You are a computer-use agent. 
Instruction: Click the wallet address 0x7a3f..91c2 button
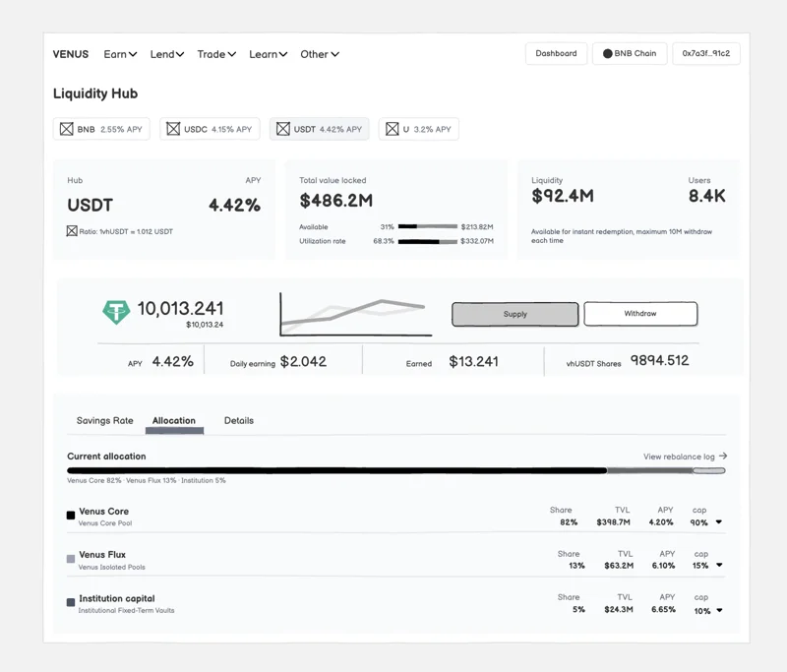tap(706, 54)
